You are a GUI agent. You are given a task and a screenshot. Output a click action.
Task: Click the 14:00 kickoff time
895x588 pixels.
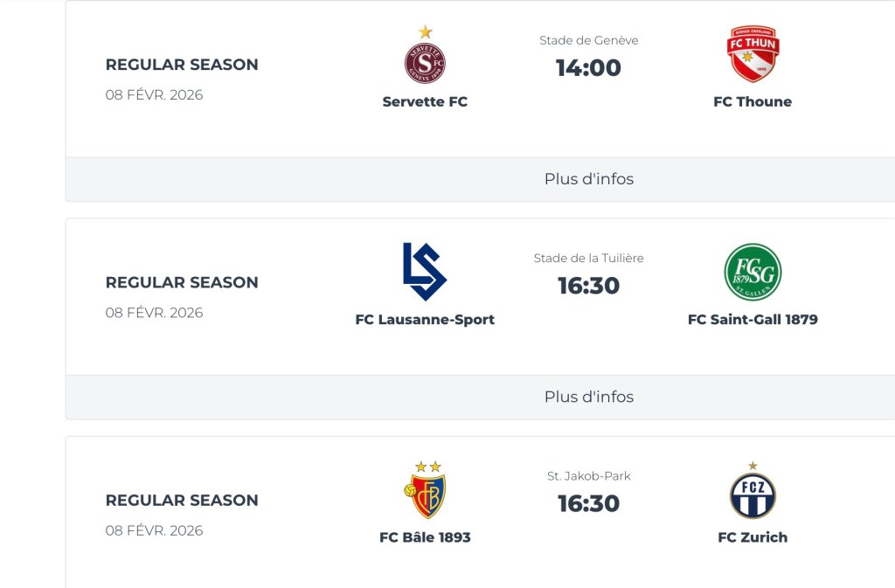(588, 68)
